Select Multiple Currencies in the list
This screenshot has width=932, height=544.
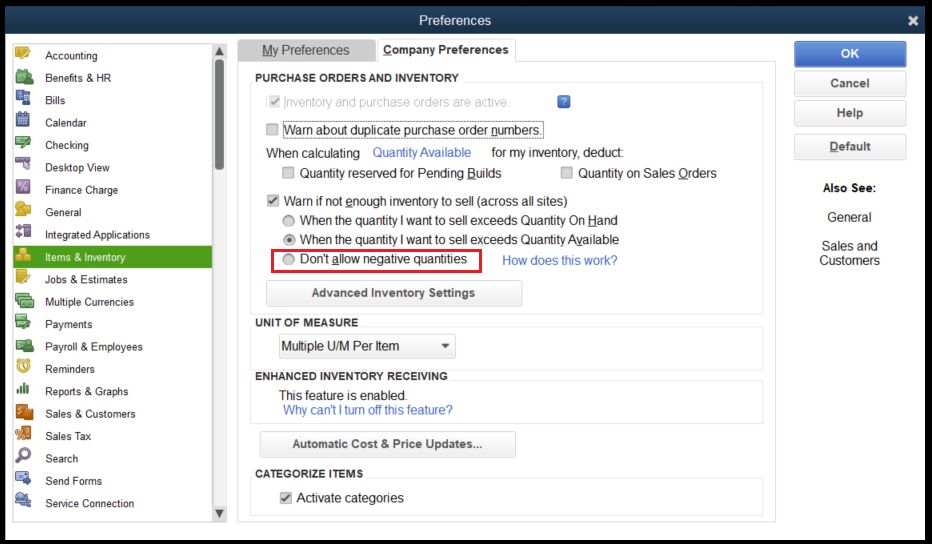click(112, 302)
